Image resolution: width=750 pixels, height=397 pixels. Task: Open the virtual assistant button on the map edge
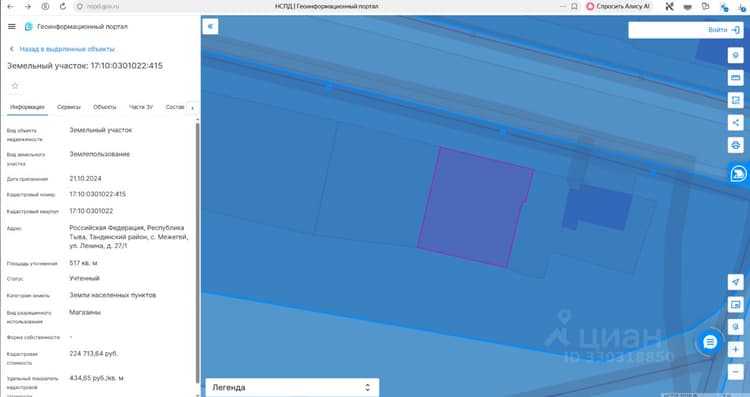[739, 173]
